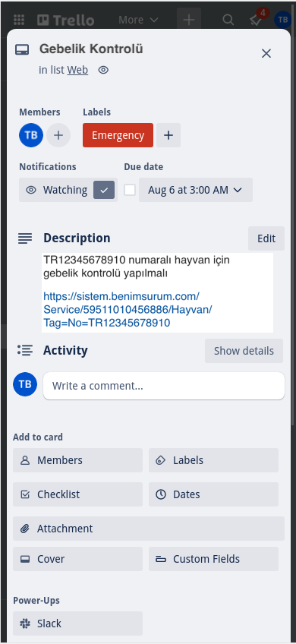This screenshot has height=644, width=296.
Task: Click the TB member avatar under Members
Action: [31, 135]
